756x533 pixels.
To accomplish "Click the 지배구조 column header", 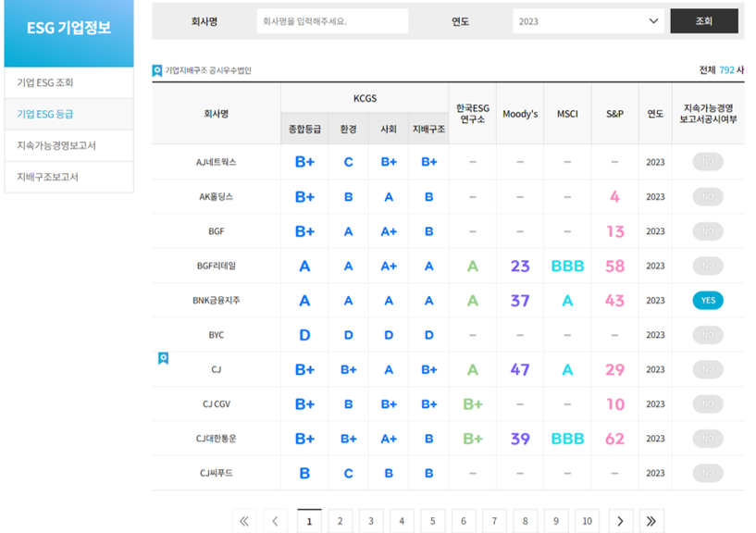I will (428, 129).
